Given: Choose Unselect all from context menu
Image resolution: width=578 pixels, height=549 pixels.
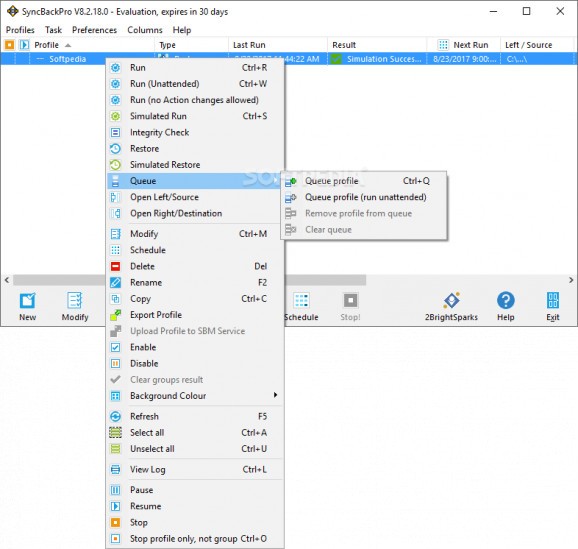Looking at the screenshot, I should [x=195, y=449].
